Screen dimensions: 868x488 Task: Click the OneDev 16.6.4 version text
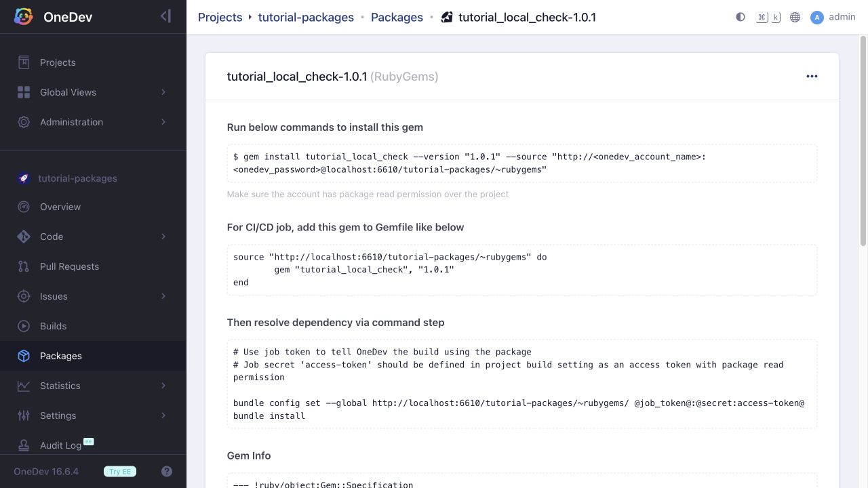[x=46, y=471]
